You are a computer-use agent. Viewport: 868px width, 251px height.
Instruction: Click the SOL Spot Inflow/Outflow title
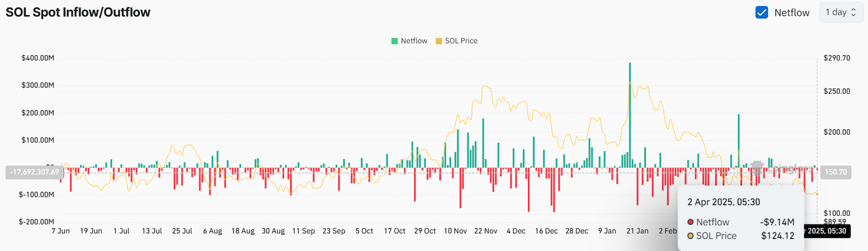pos(78,12)
